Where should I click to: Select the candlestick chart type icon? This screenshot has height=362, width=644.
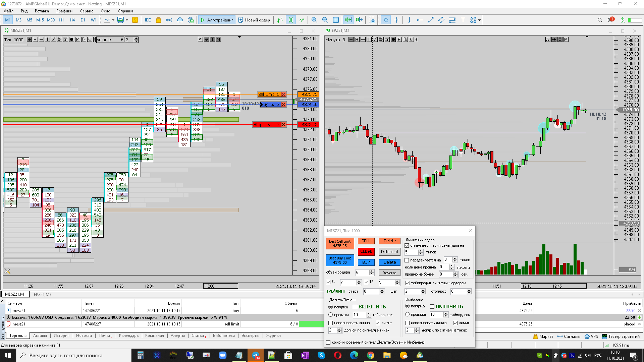coord(291,20)
